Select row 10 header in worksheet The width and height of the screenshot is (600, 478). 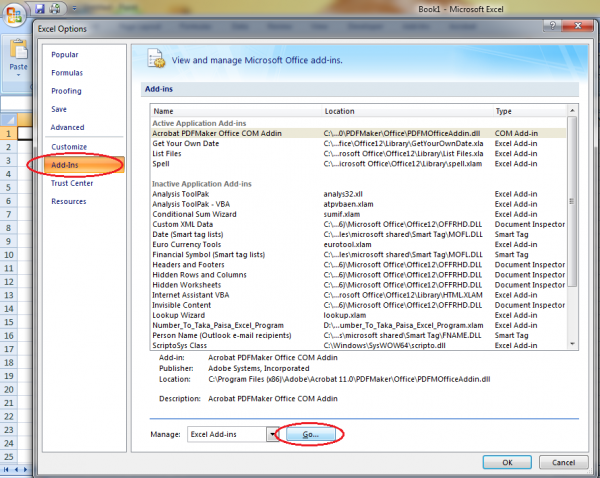click(x=8, y=255)
